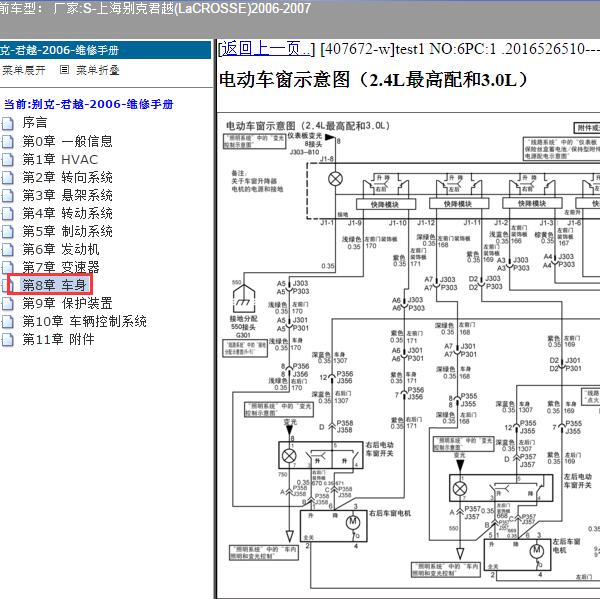
Task: Click the page icon beside 第3章 悬架系统
Action: (7, 196)
